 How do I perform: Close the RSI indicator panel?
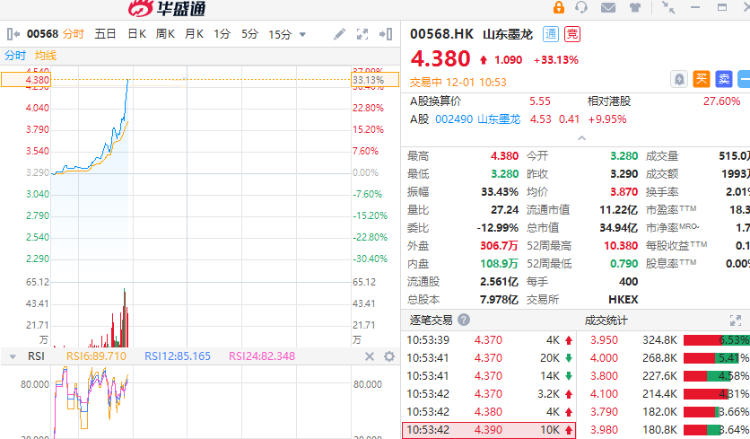pyautogui.click(x=369, y=356)
